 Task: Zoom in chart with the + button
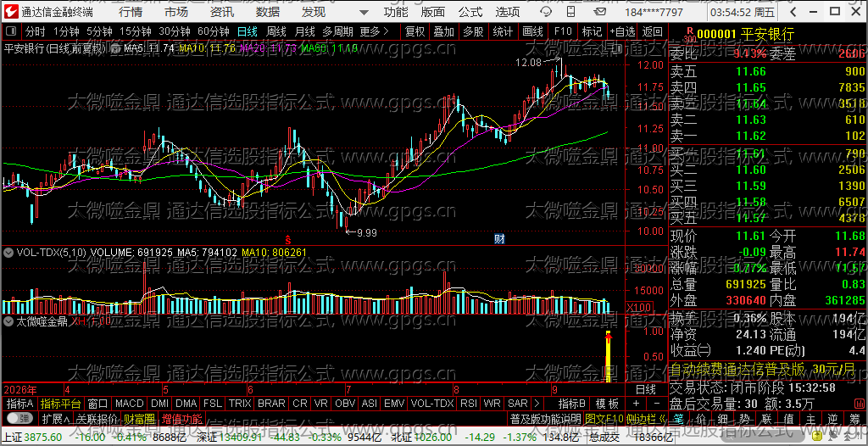click(x=636, y=404)
